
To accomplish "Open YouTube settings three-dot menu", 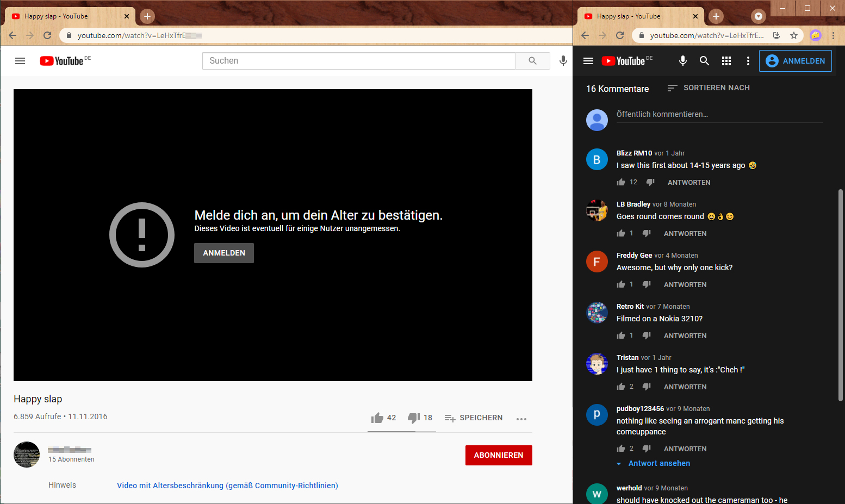I will [x=748, y=61].
